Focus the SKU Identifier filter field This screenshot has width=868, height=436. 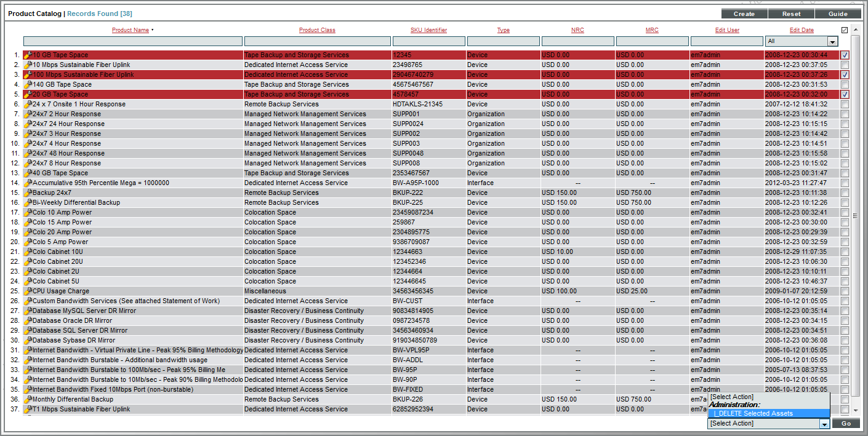tap(429, 41)
